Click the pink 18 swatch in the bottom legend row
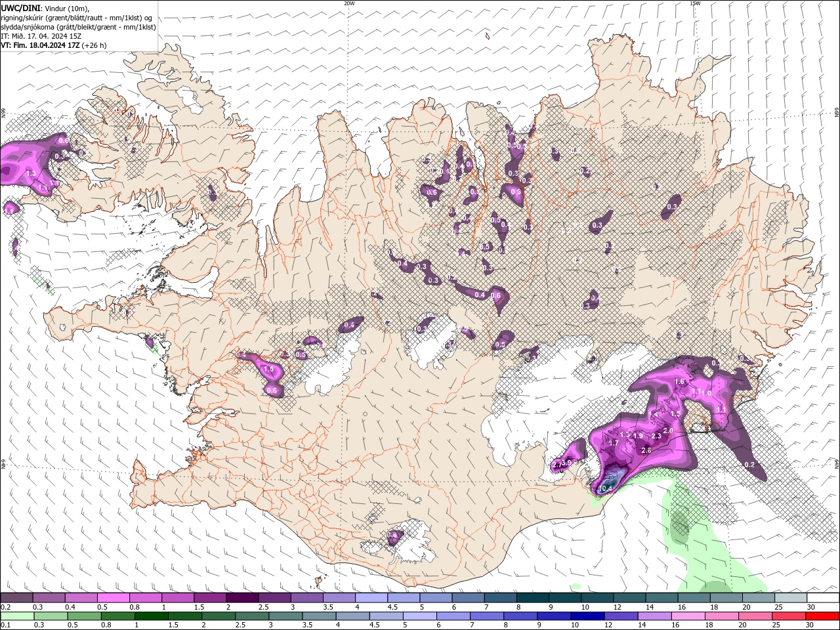Viewport: 840px width, 630px height. coord(721,616)
